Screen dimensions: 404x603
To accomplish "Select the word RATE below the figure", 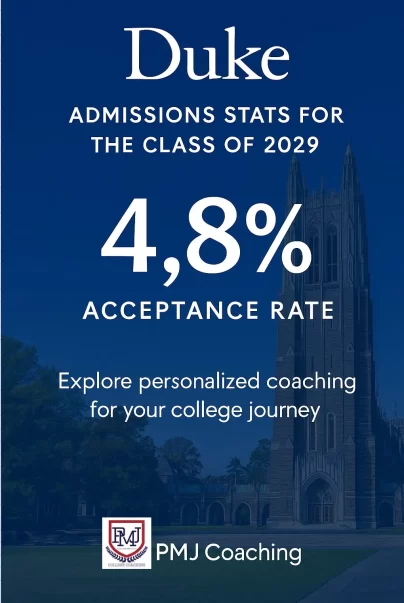I will 302,310.
